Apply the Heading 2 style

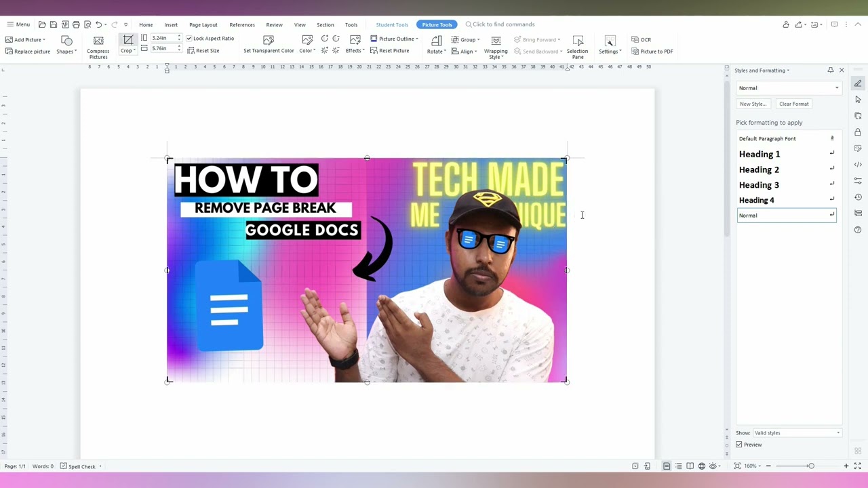pos(787,169)
